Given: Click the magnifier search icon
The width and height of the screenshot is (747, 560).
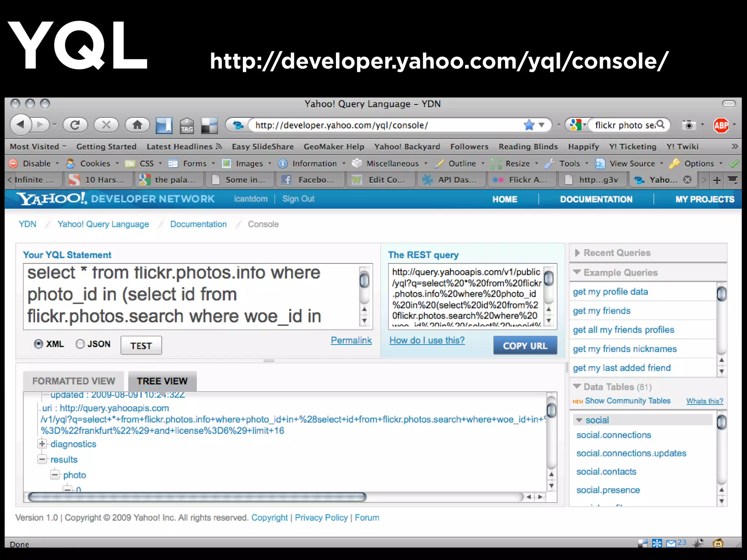Looking at the screenshot, I should coord(661,125).
